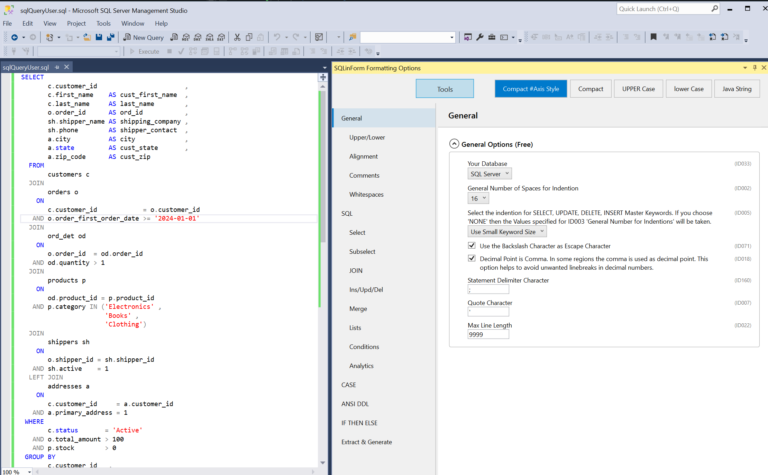Viewport: 768px width, 475px height.
Task: Click the Toolbox briefcase icon
Action: [492, 37]
